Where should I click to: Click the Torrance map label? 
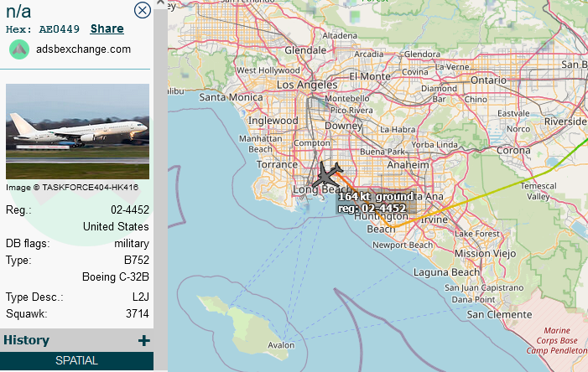(x=277, y=164)
